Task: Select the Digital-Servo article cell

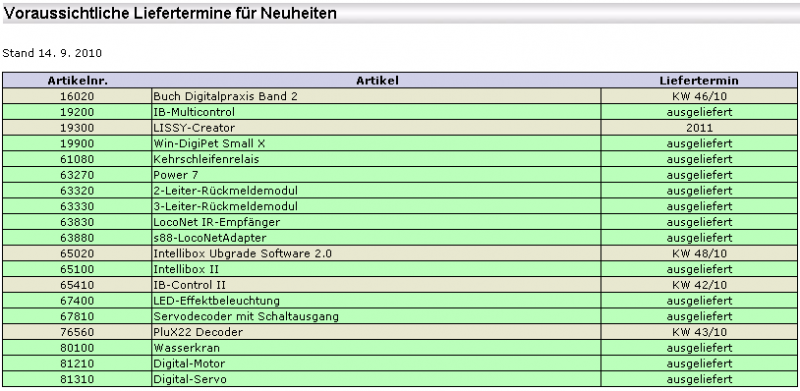Action: click(x=377, y=379)
